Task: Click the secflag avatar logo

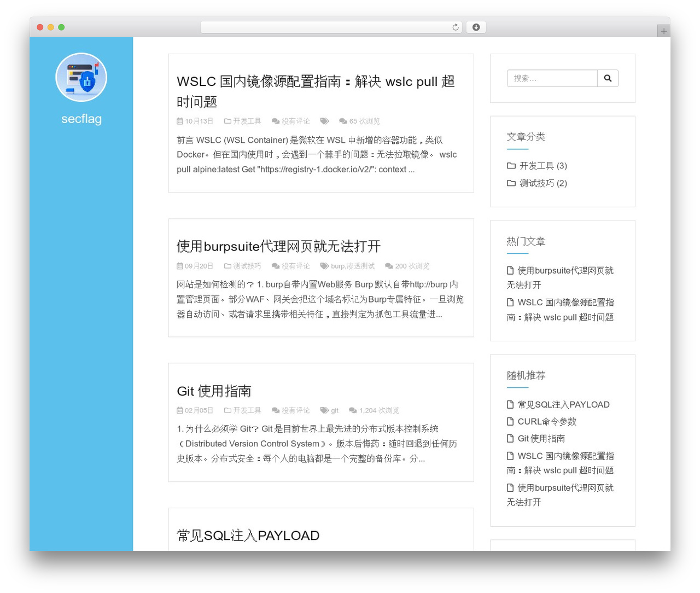Action: (81, 77)
